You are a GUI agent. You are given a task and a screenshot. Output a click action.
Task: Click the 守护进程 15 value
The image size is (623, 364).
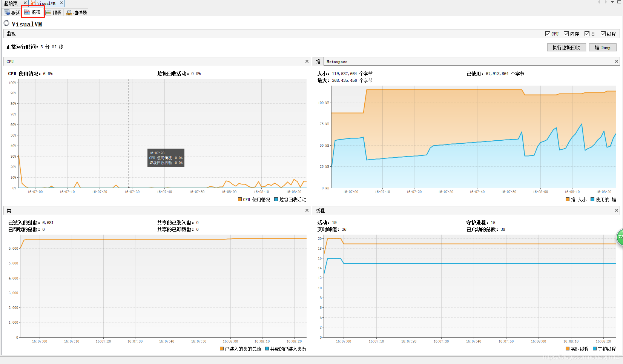pyautogui.click(x=493, y=223)
